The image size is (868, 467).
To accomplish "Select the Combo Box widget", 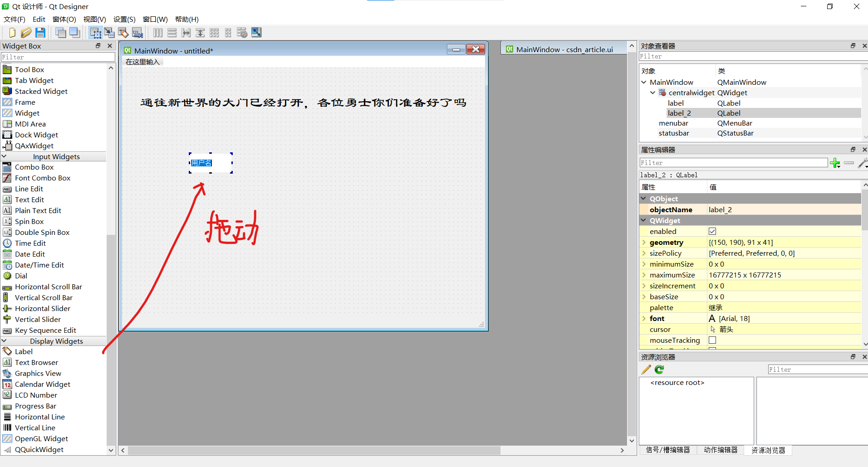I will (34, 167).
